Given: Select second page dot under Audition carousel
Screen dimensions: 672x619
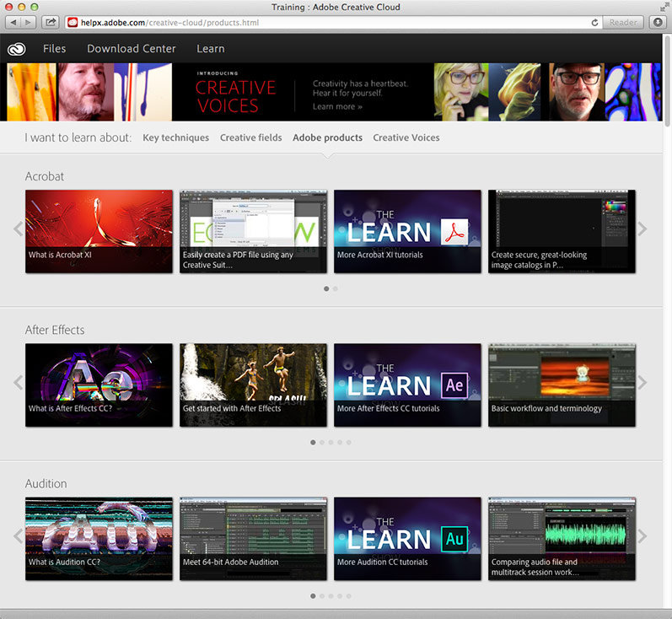Looking at the screenshot, I should tap(322, 596).
